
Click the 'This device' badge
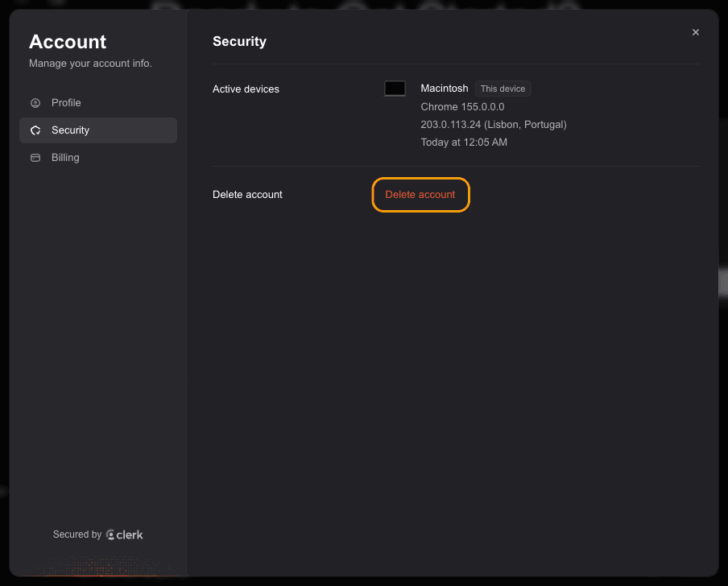tap(503, 89)
